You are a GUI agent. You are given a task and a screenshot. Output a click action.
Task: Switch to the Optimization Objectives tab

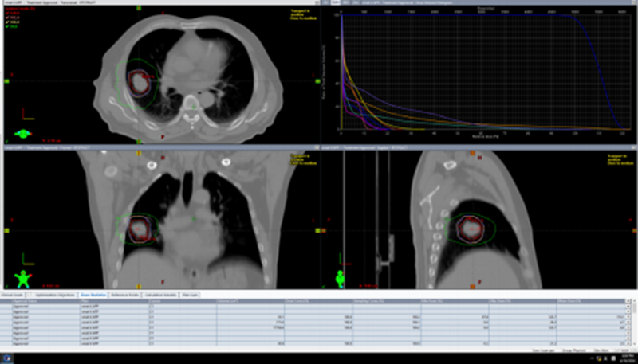point(53,295)
